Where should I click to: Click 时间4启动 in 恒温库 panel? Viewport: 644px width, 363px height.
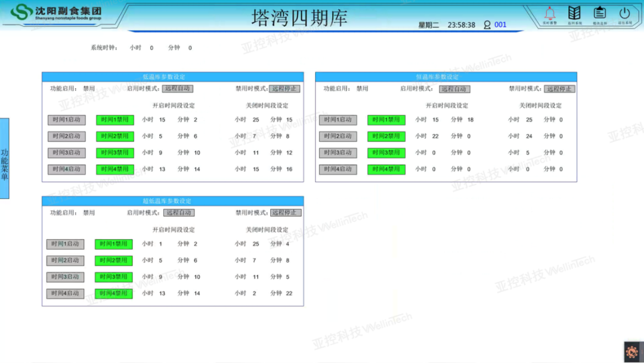pos(338,169)
